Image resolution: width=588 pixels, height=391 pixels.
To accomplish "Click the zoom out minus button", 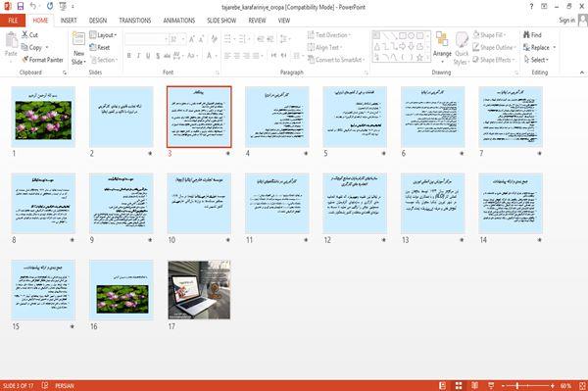I will (x=504, y=386).
